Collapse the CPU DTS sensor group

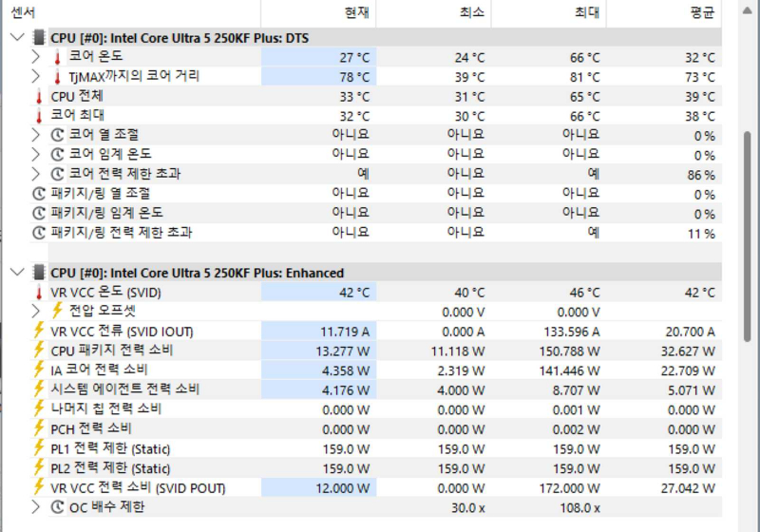pyautogui.click(x=16, y=37)
